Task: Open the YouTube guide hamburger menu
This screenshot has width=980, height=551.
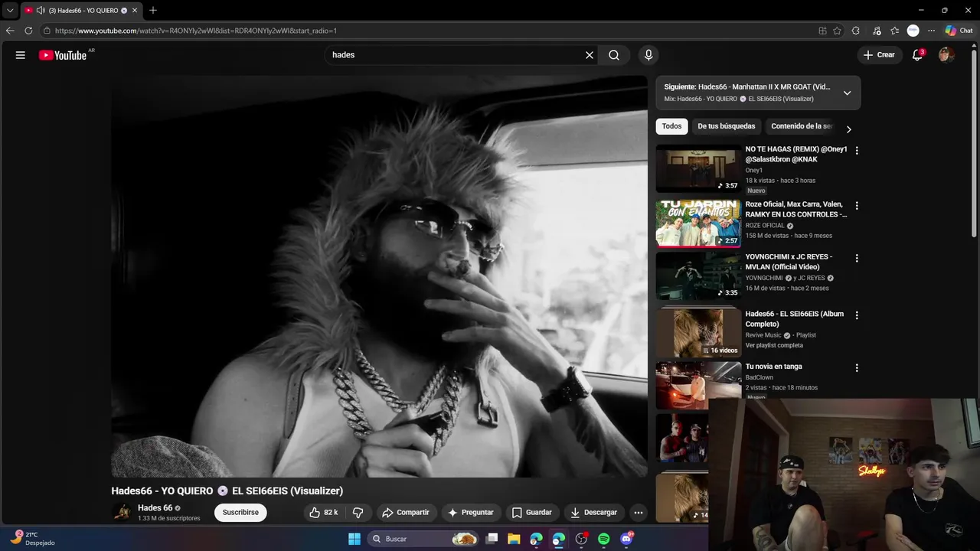Action: [x=21, y=55]
